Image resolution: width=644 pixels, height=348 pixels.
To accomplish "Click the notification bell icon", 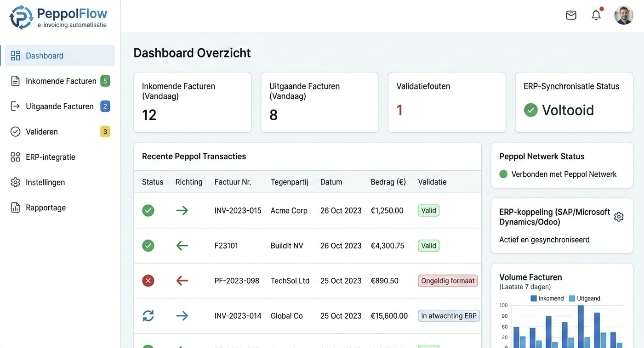I will click(x=596, y=15).
